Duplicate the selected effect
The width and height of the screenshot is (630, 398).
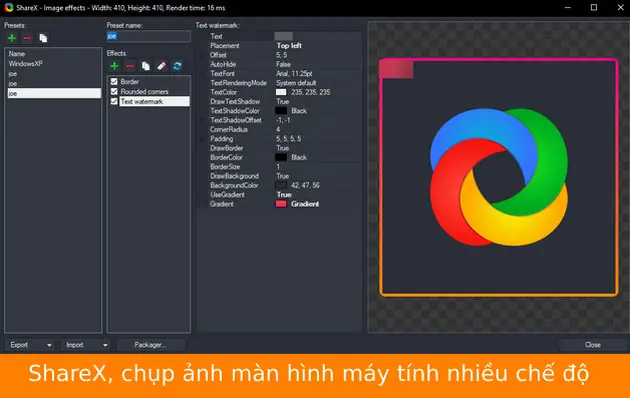145,66
